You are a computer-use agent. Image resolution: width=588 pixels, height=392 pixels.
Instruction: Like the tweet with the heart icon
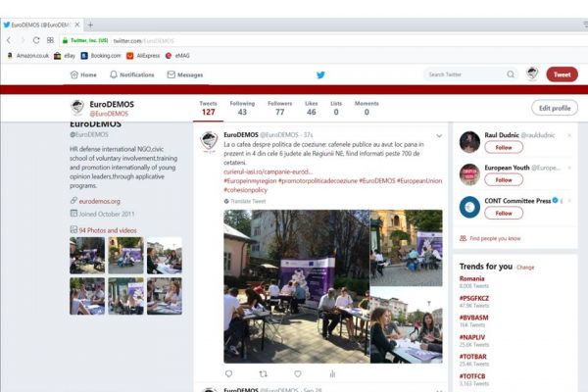298,373
